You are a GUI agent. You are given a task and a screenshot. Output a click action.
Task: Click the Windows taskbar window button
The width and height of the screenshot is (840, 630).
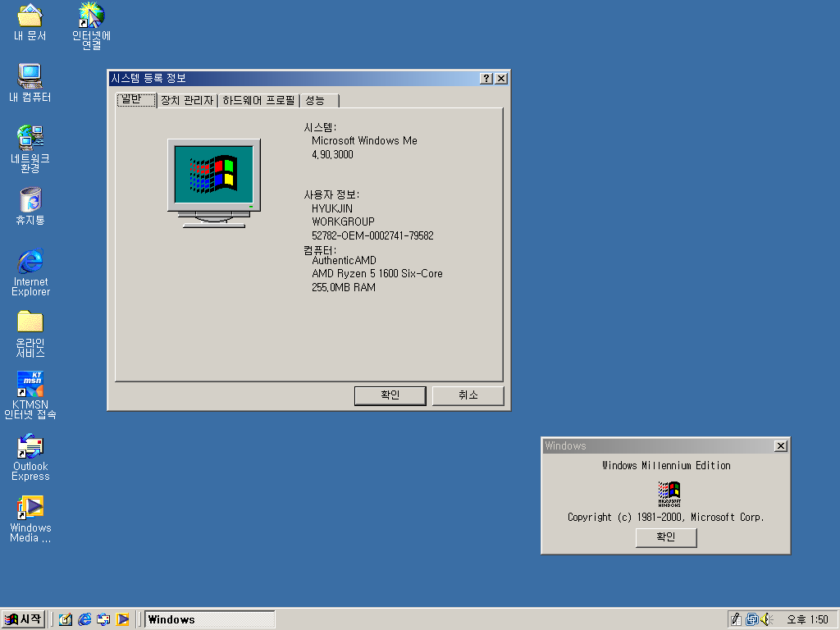click(209, 619)
